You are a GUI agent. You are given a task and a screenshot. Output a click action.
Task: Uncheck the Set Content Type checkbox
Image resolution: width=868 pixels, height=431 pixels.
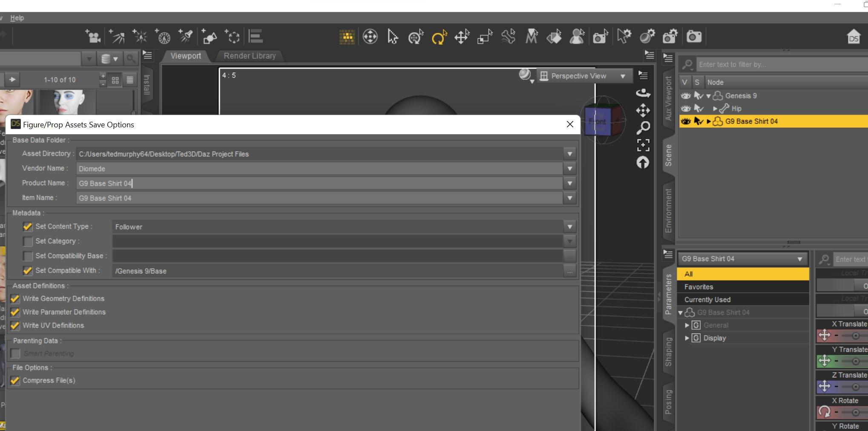pos(28,227)
